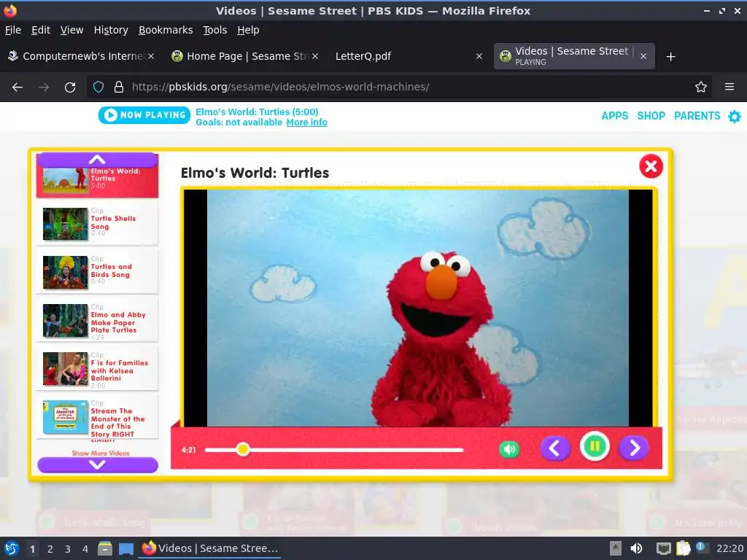Click the padlock site security icon
Screen dimensions: 747x560
(119, 87)
